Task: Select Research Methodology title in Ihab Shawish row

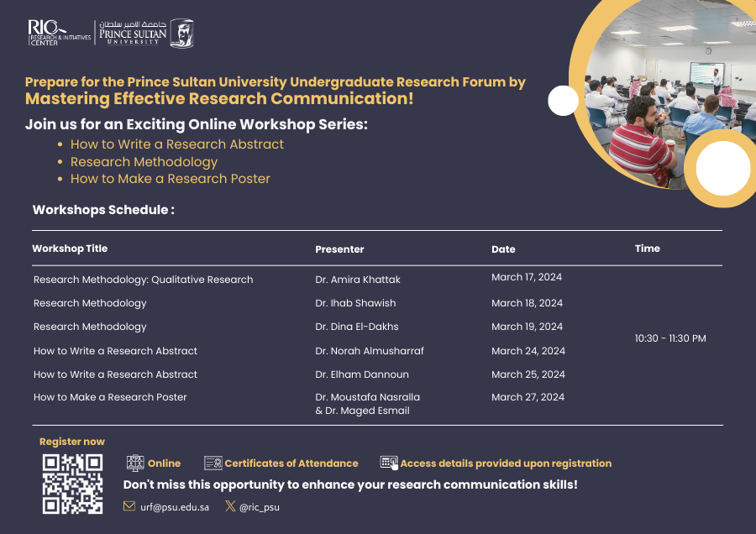Action: click(x=90, y=303)
